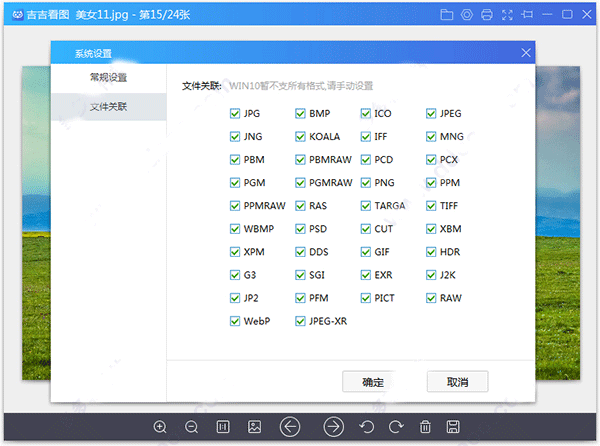Toggle KOALA checkbox
This screenshot has width=600, height=446.
click(300, 137)
